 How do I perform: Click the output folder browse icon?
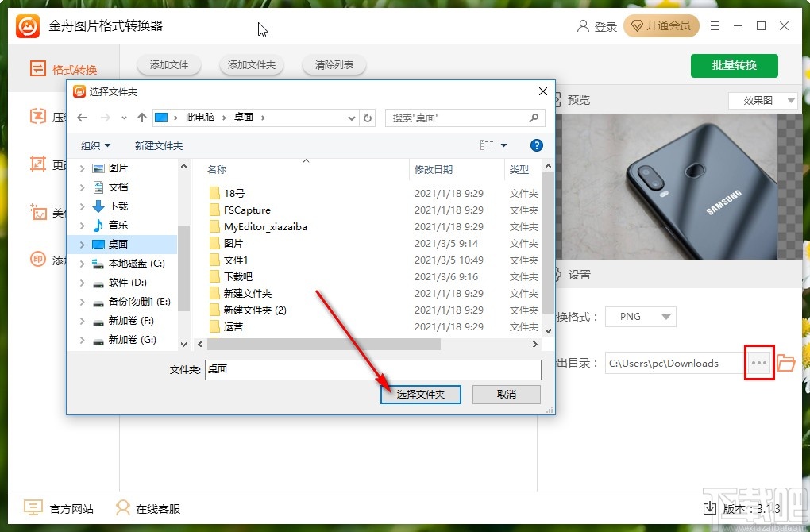pyautogui.click(x=758, y=363)
